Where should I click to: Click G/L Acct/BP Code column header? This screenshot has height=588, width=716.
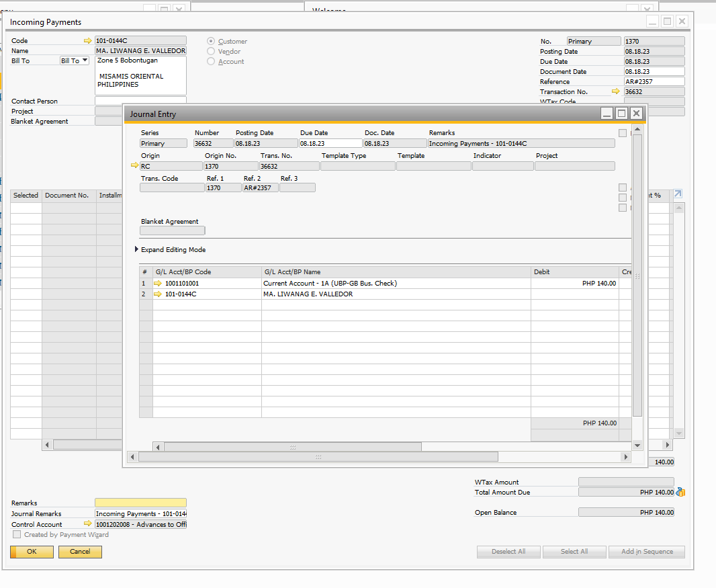pyautogui.click(x=207, y=272)
